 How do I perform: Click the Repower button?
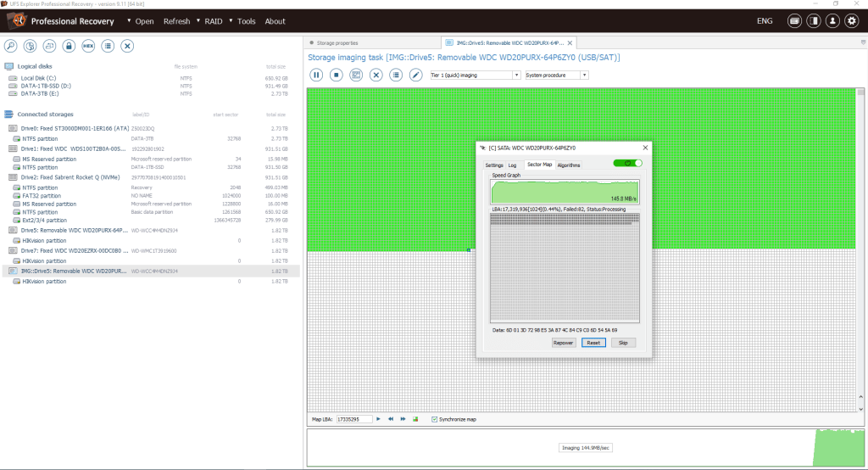click(x=564, y=343)
